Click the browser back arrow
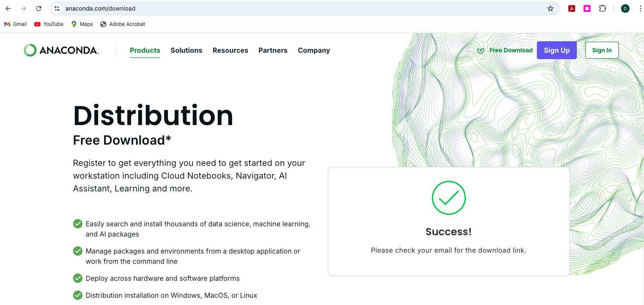Screen dimensions: 644x305 pyautogui.click(x=8, y=9)
